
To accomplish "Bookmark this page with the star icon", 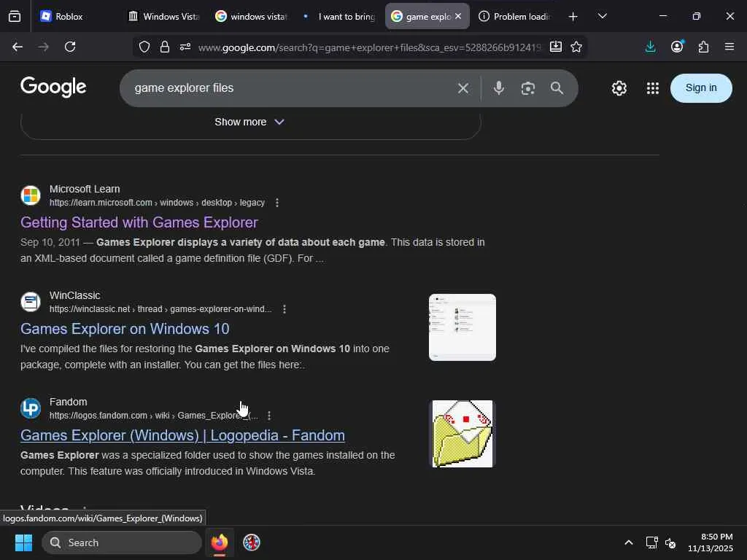I will click(x=576, y=47).
